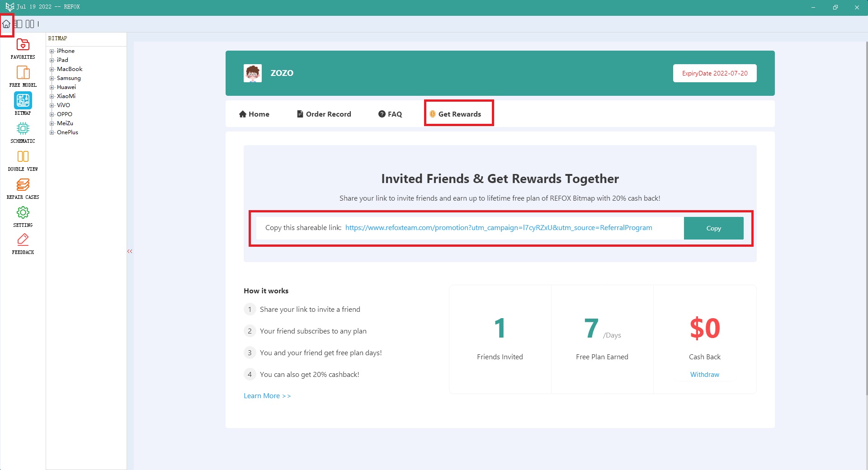Open the FAQ tab

point(390,114)
